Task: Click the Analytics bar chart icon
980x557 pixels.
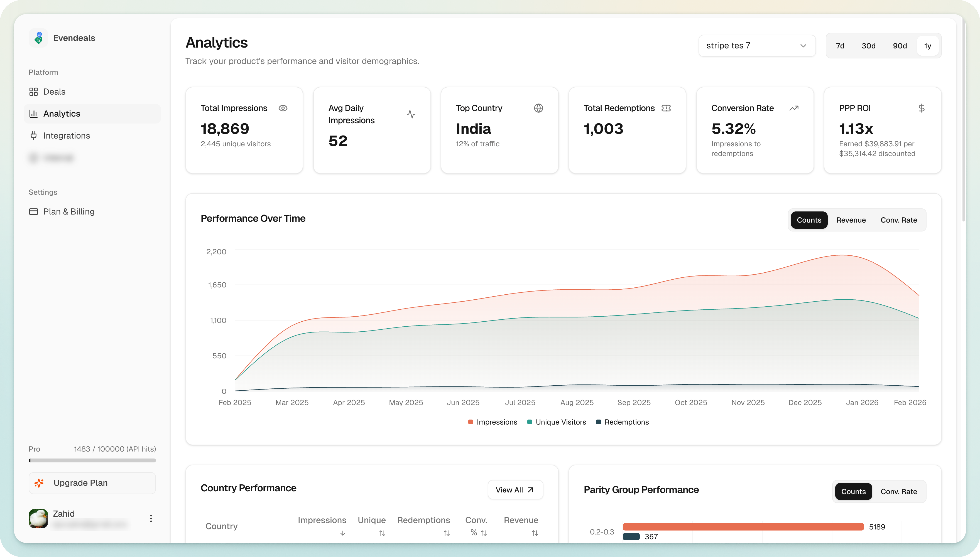Action: (34, 114)
